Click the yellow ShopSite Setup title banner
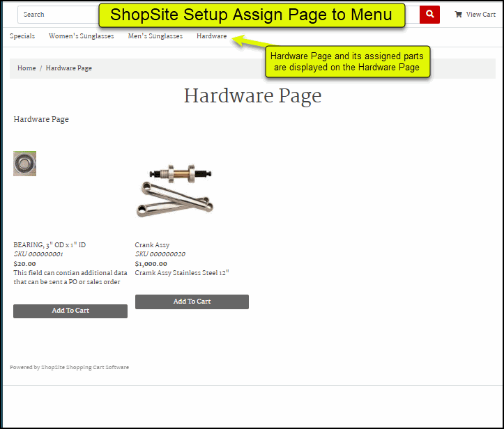 [x=252, y=15]
